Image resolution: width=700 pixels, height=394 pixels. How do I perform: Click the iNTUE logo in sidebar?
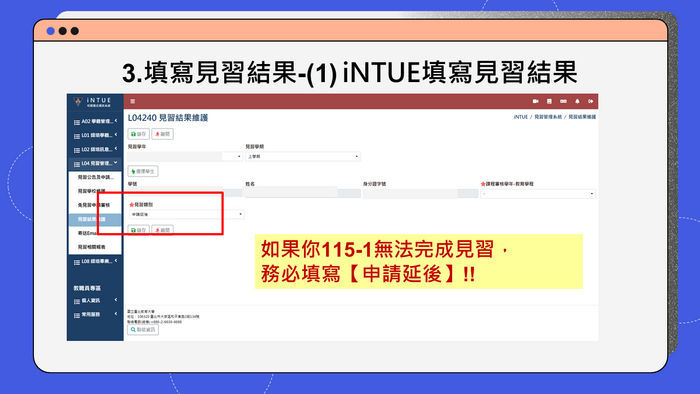coord(93,102)
